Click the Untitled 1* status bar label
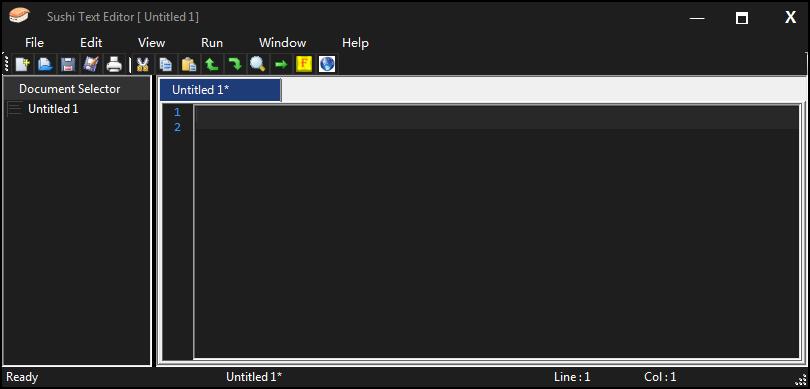810x389 pixels. tap(254, 377)
